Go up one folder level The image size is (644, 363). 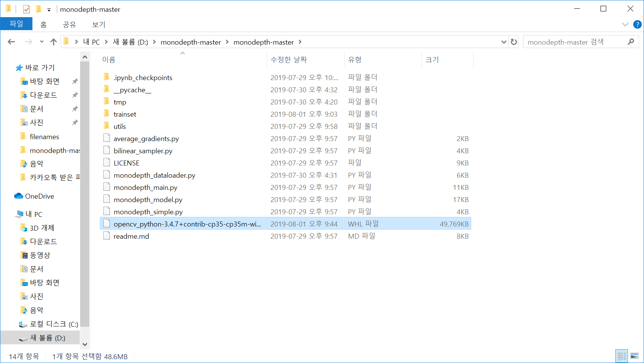(x=53, y=42)
